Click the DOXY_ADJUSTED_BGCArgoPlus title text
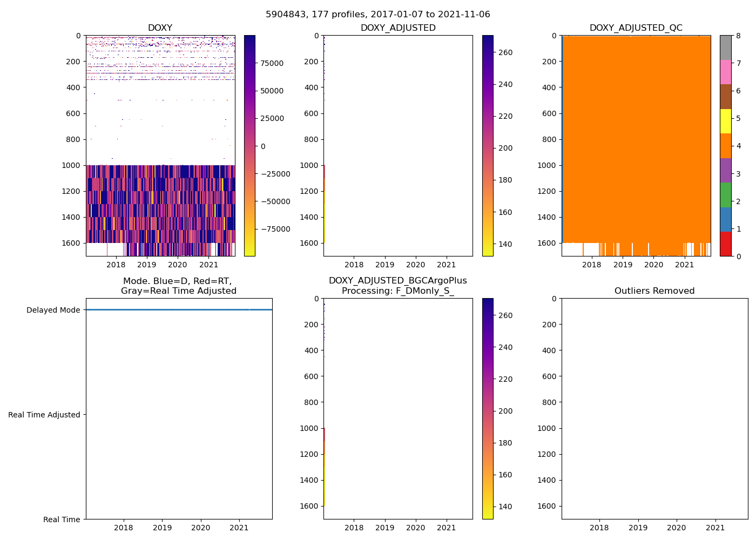Viewport: 756px width, 540px height. coord(398,281)
